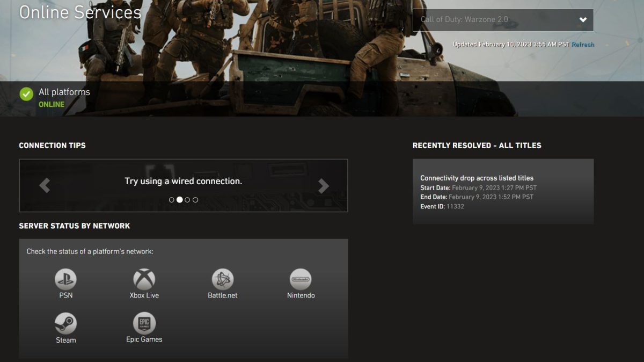This screenshot has height=362, width=644.
Task: Click the Updated February 10, 2023 timestamp
Action: (511, 45)
